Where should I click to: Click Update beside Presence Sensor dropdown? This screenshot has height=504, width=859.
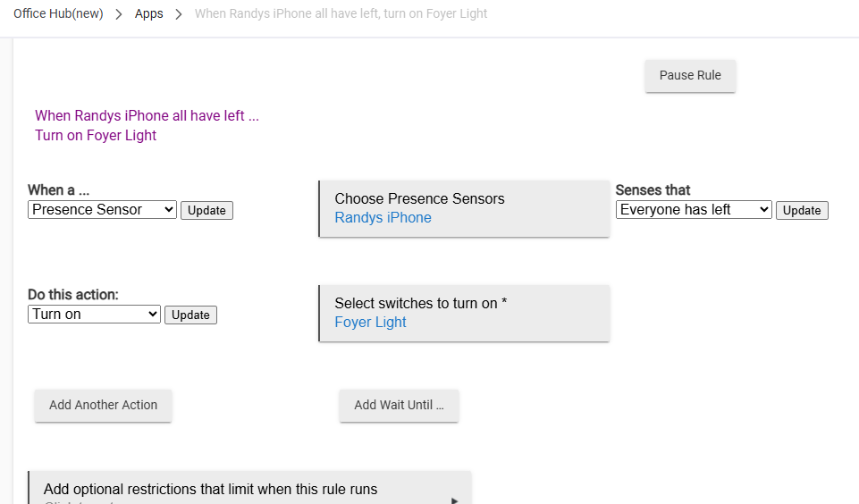coord(206,211)
